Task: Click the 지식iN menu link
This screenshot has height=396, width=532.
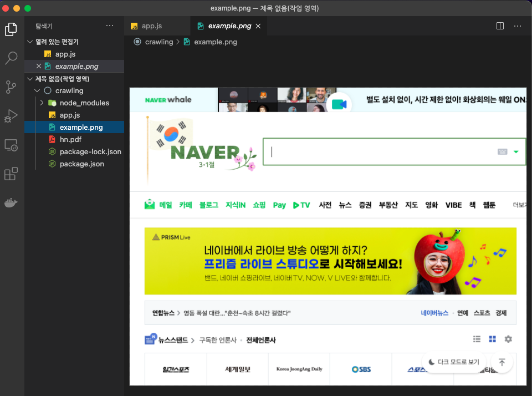Action: point(236,205)
